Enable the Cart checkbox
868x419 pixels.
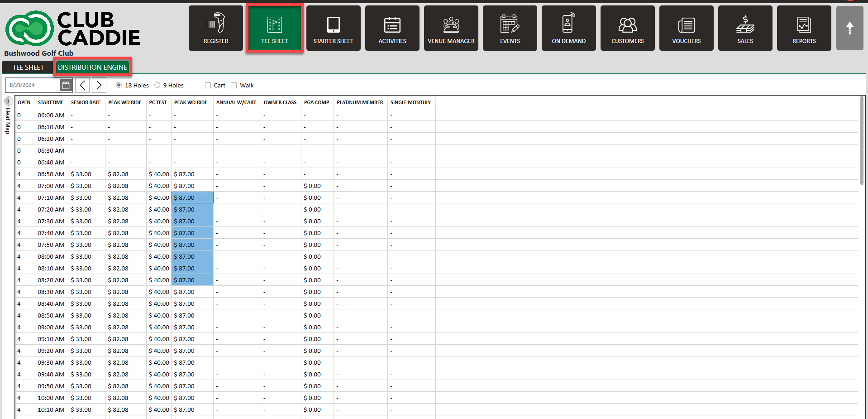pyautogui.click(x=208, y=85)
